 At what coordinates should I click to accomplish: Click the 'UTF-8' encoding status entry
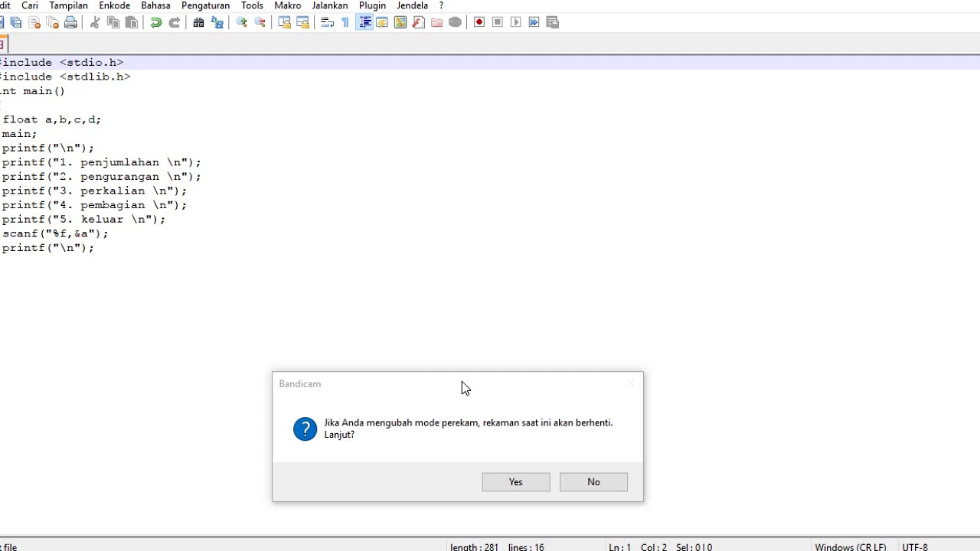click(x=915, y=547)
